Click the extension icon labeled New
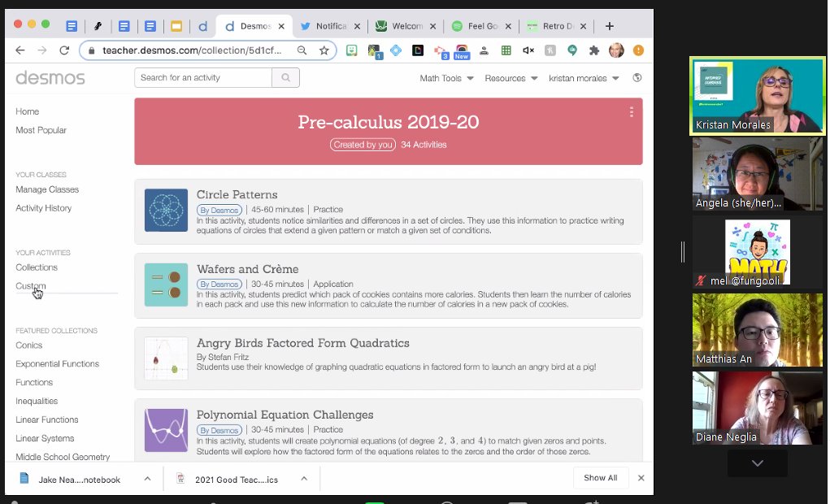Viewport: 830px width, 504px height. tap(462, 51)
